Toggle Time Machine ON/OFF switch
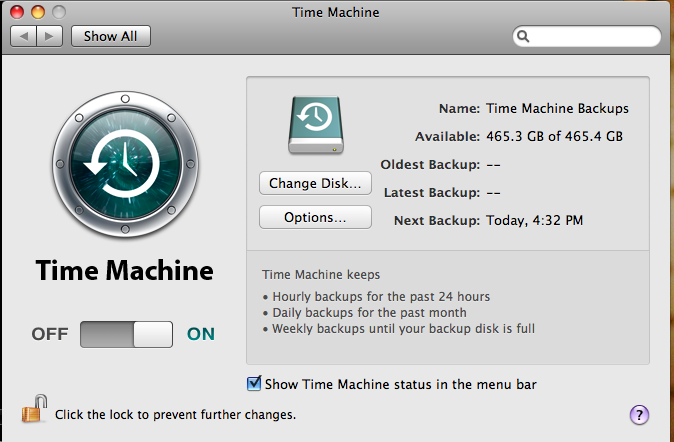674x442 pixels. (x=126, y=333)
